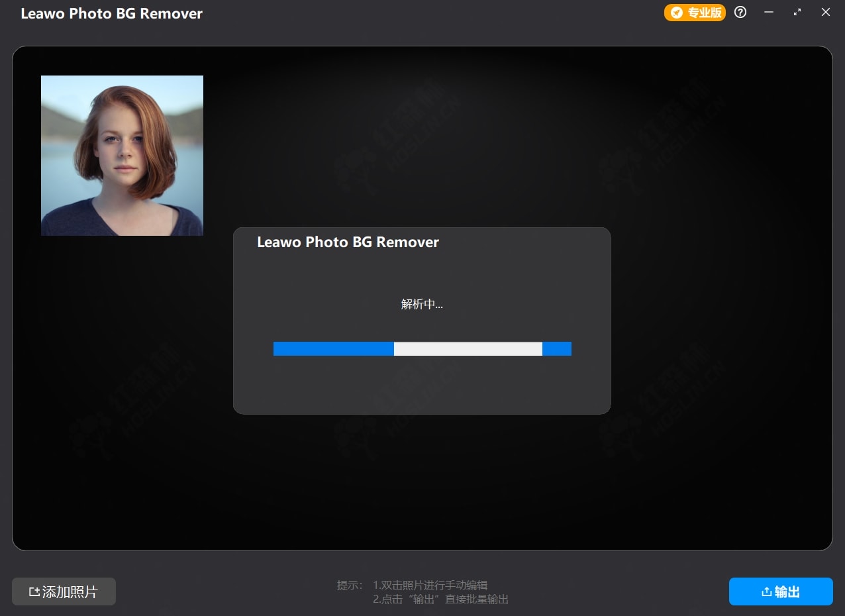The width and height of the screenshot is (845, 616).
Task: Click the orange 专业版 upgrade badge
Action: click(695, 13)
